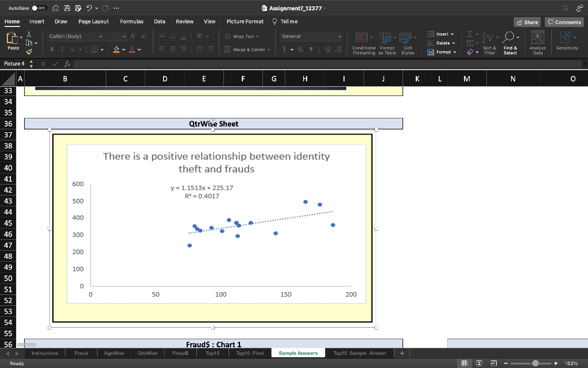Viewport: 588px width, 368px height.
Task: Open the General number format dropdown
Action: pos(339,36)
